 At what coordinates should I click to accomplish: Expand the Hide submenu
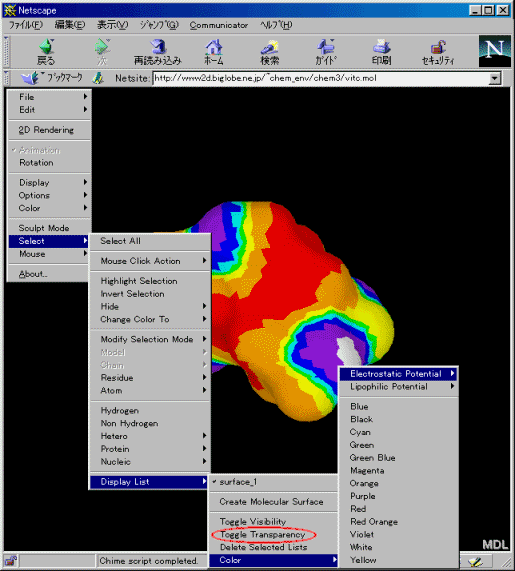click(x=150, y=306)
